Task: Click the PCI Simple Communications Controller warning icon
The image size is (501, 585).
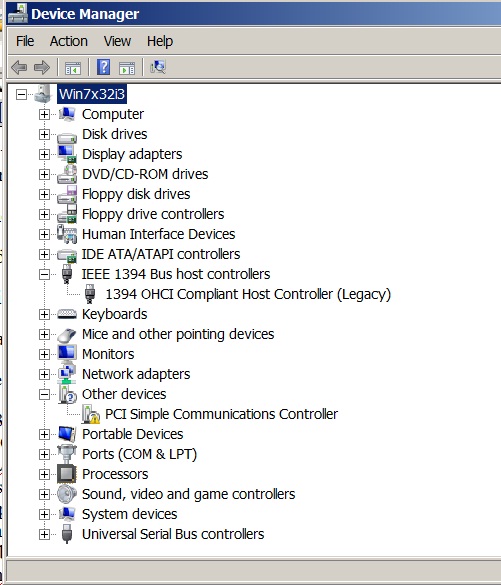Action: (91, 414)
